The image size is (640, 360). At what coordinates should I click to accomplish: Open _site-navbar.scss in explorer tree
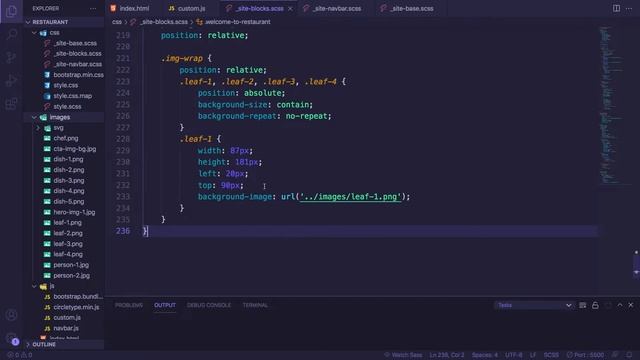click(78, 64)
